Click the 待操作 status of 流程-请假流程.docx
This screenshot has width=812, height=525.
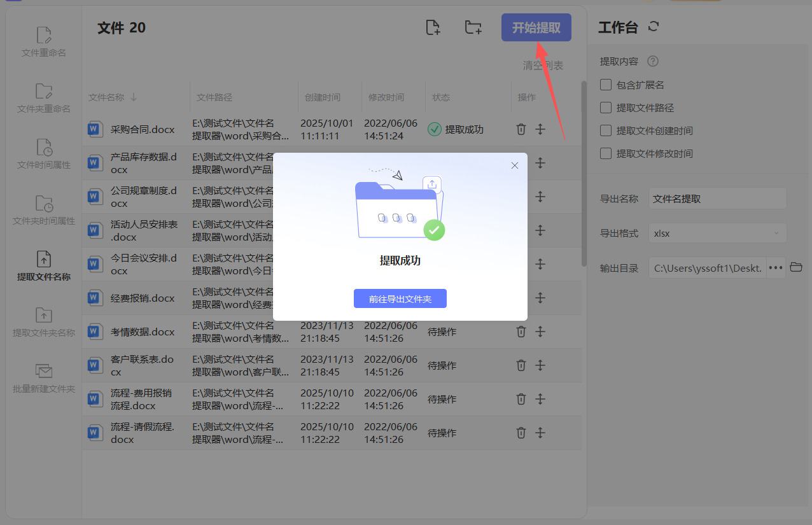coord(442,433)
